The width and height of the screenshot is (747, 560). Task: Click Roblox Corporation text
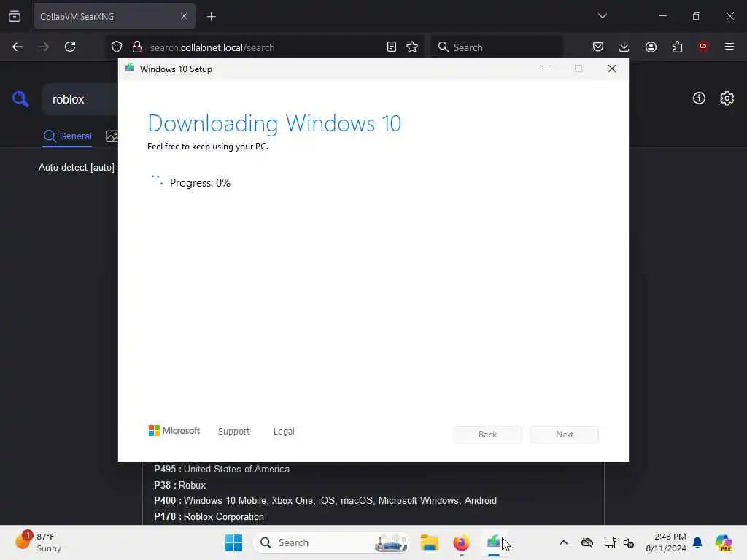coord(224,517)
